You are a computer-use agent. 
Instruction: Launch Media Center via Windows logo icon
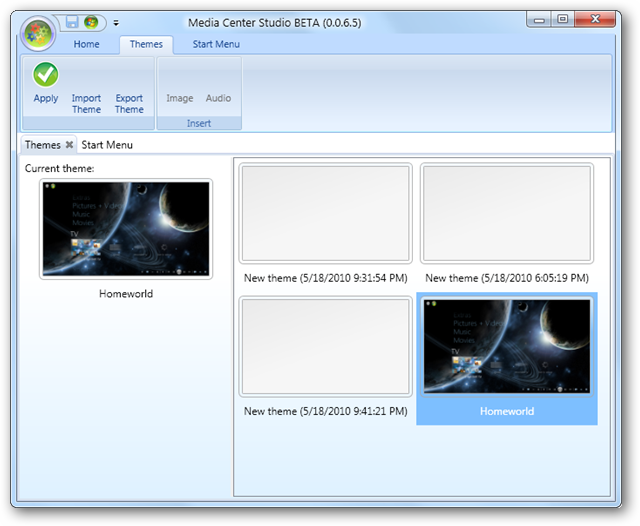coord(91,22)
